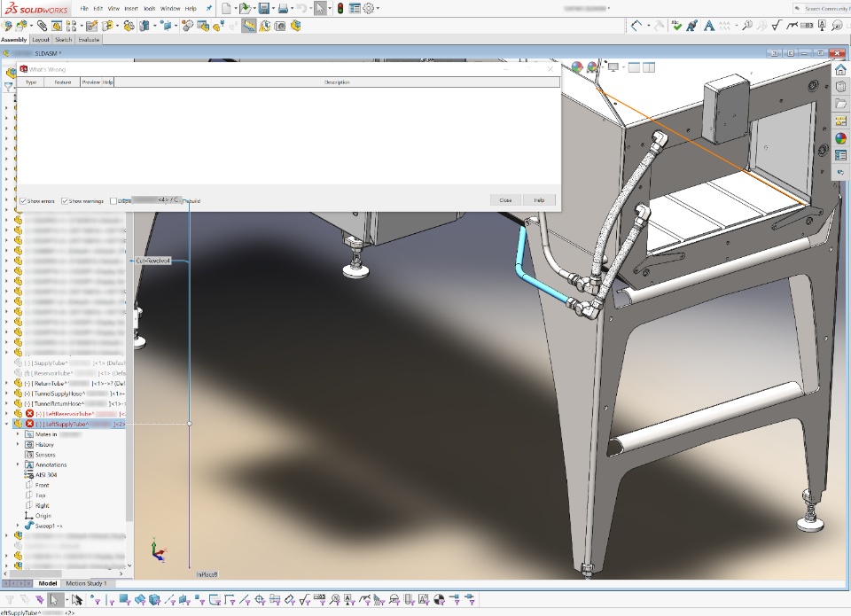Click the Description column header

(x=337, y=82)
